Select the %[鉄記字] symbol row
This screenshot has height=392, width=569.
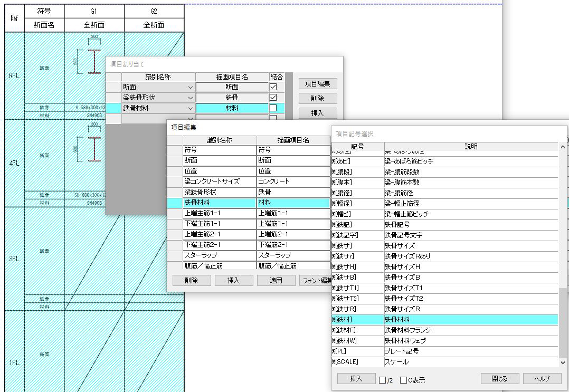[444, 235]
